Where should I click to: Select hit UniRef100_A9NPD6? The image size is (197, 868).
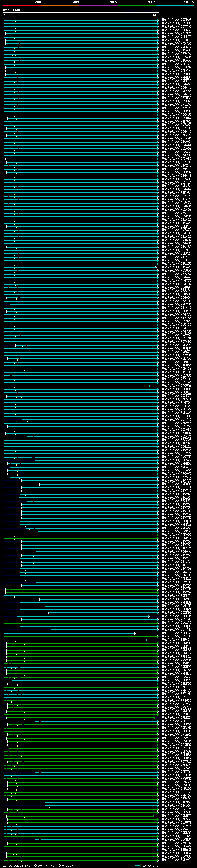177,643
